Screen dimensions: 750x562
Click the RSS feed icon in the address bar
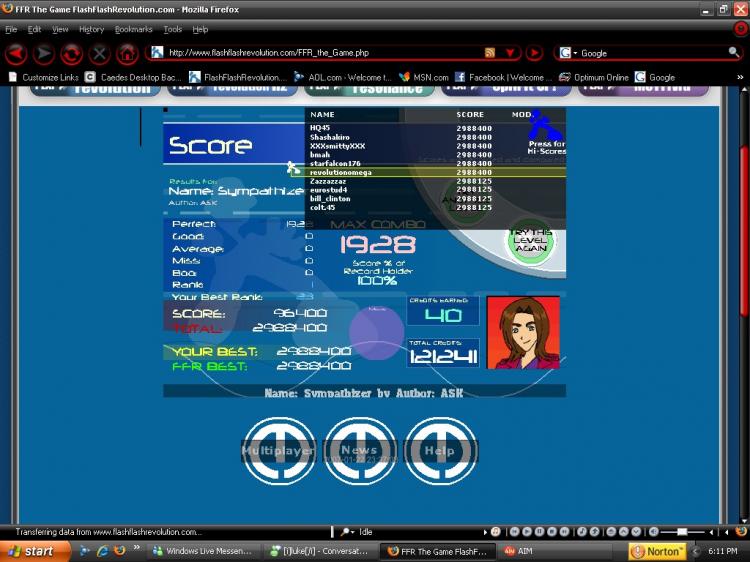tap(490, 53)
